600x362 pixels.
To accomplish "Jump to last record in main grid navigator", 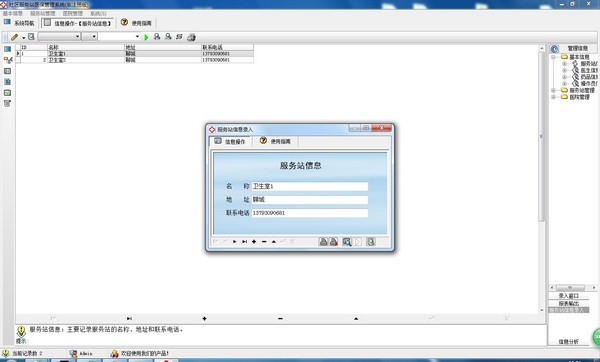I will [129, 318].
